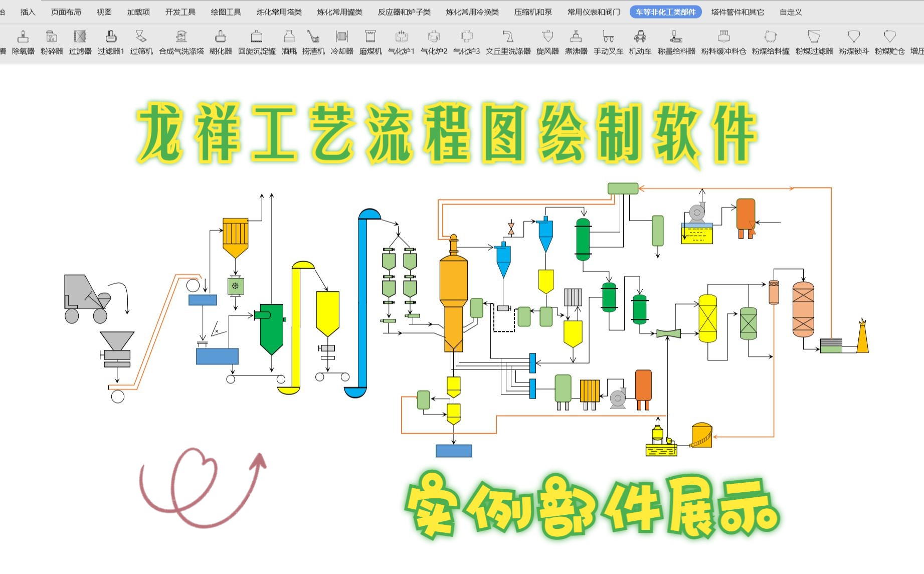Switch to the 自定义 tab
Screen dimensions: 924x574
[791, 12]
